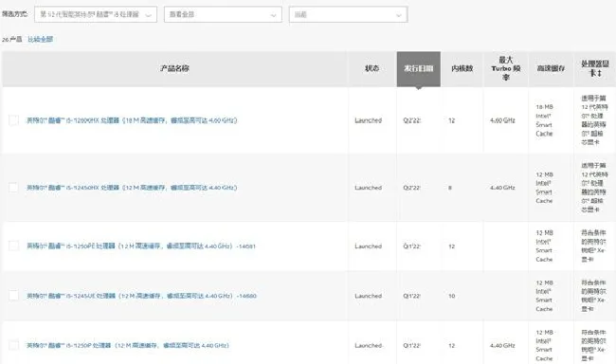Open the i5-1250PE 处理器 product link
This screenshot has height=364, width=616.
pos(141,246)
